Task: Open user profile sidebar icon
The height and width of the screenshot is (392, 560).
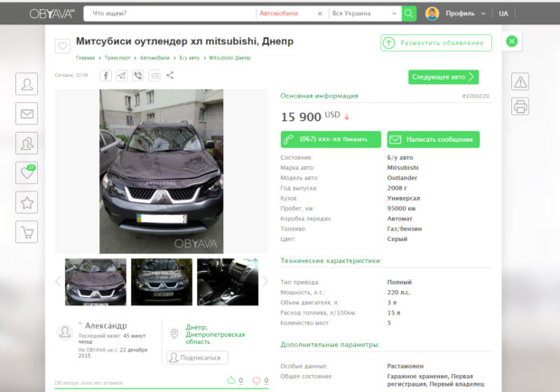Action: click(x=27, y=84)
